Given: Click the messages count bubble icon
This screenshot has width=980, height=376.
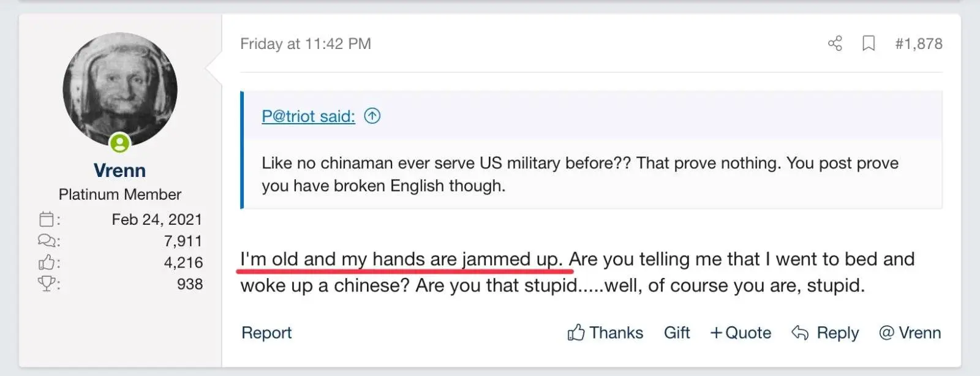Looking at the screenshot, I should point(47,241).
